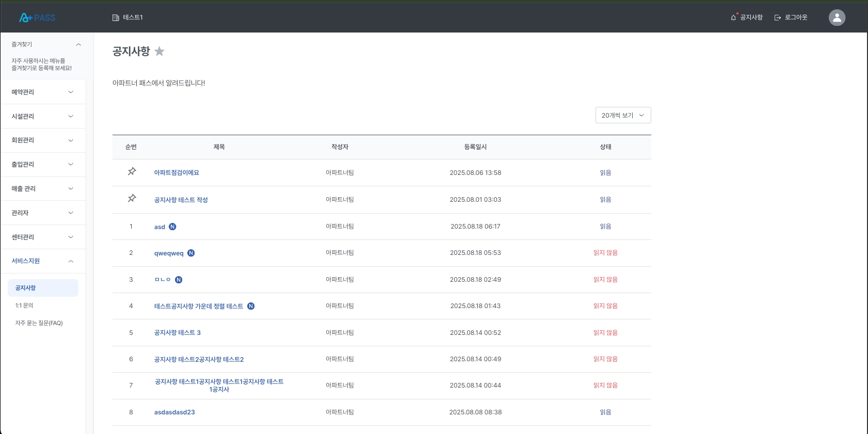
Task: Click the 로그아웃 logout icon
Action: [778, 18]
